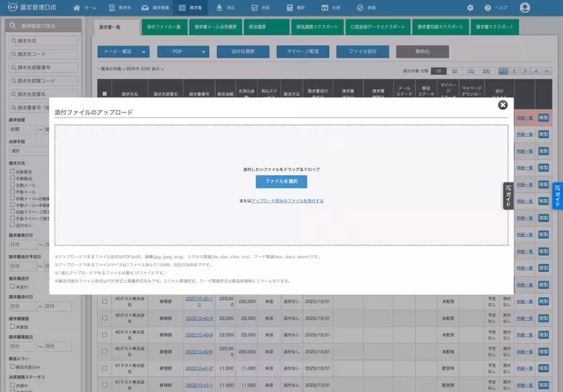Expand the メール・郵送 dropdown
The image size is (563, 392).
(123, 52)
